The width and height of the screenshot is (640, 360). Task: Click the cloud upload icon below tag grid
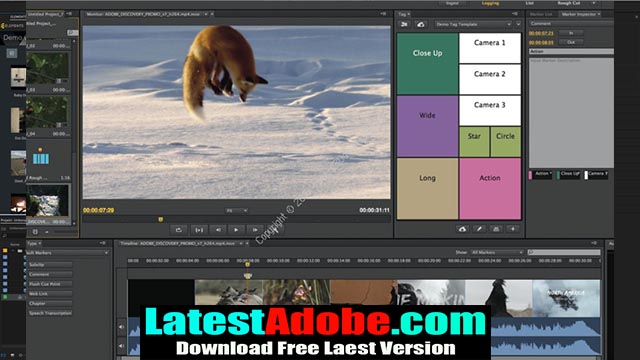pos(462,229)
